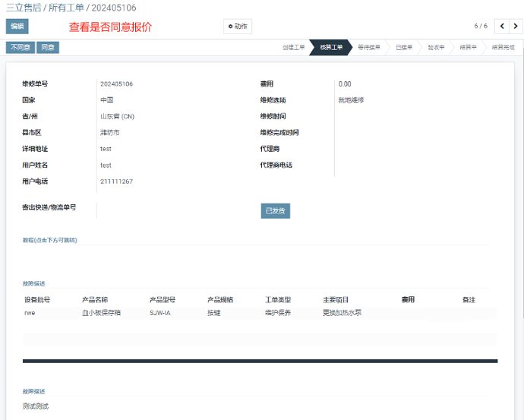
Task: Go to the previous record arrow
Action: click(x=501, y=27)
